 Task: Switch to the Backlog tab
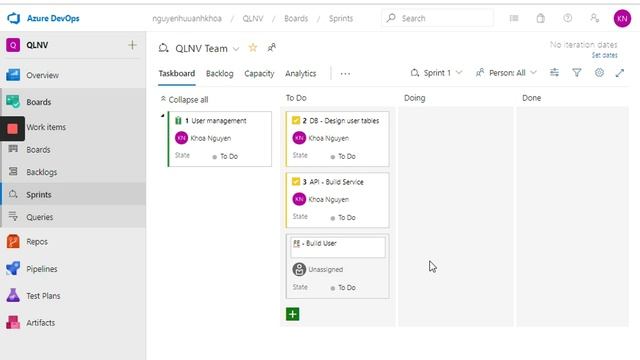pyautogui.click(x=220, y=73)
